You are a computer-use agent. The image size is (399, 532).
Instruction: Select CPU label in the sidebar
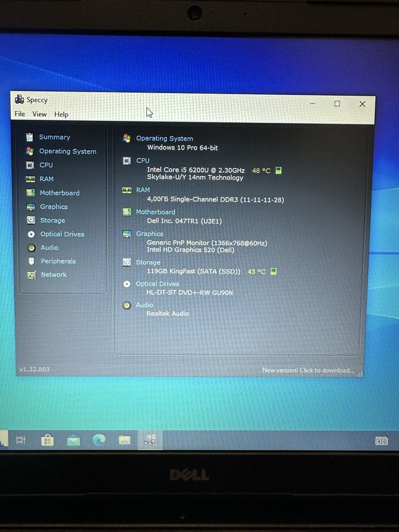point(46,165)
